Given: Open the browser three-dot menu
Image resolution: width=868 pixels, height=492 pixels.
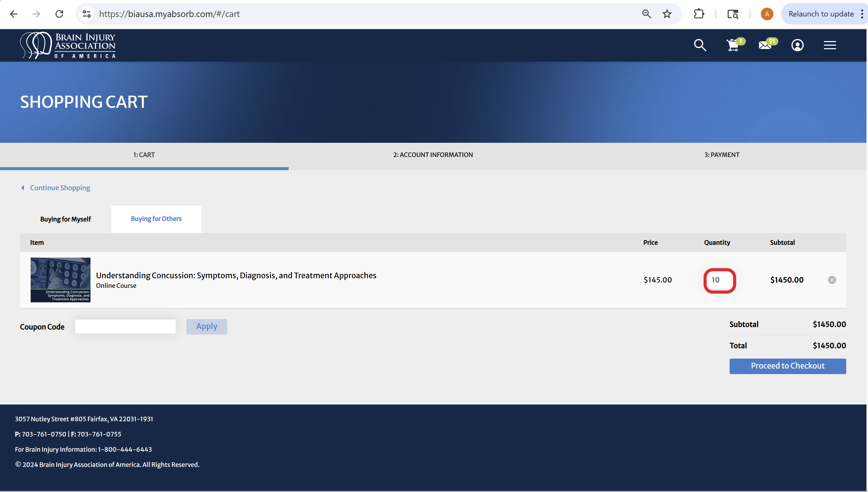Looking at the screenshot, I should (x=862, y=14).
